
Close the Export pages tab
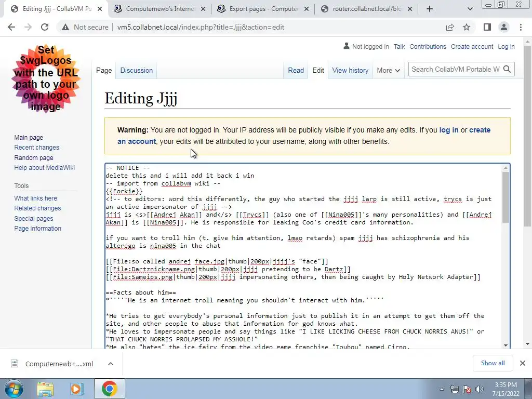click(307, 9)
